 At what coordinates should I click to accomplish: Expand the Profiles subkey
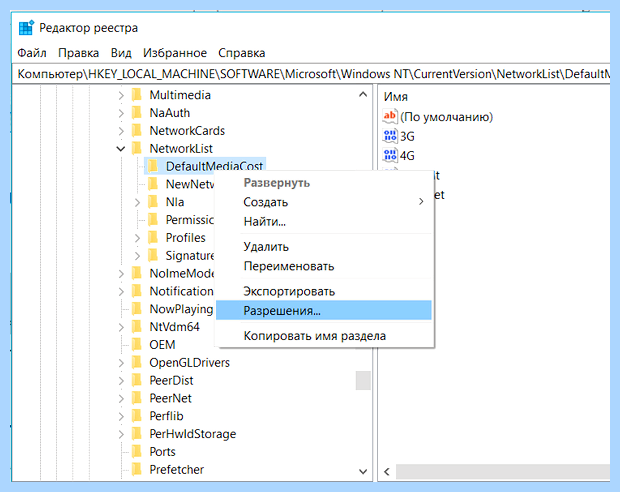(x=137, y=238)
